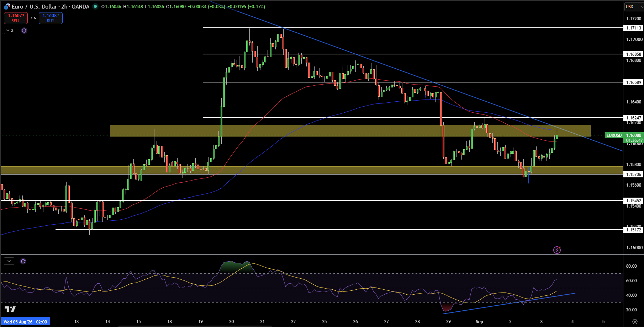This screenshot has height=327, width=644.
Task: Click the green market status dot
Action: tap(95, 6)
